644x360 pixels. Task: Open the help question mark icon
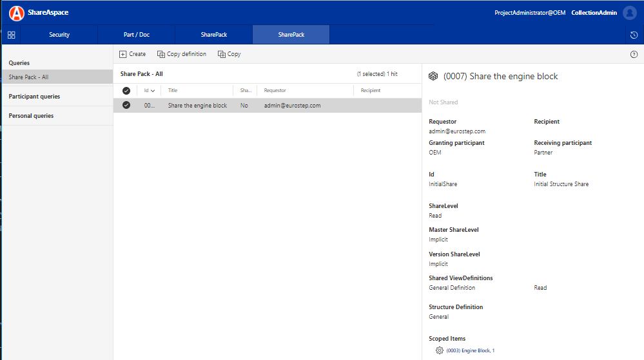634,54
